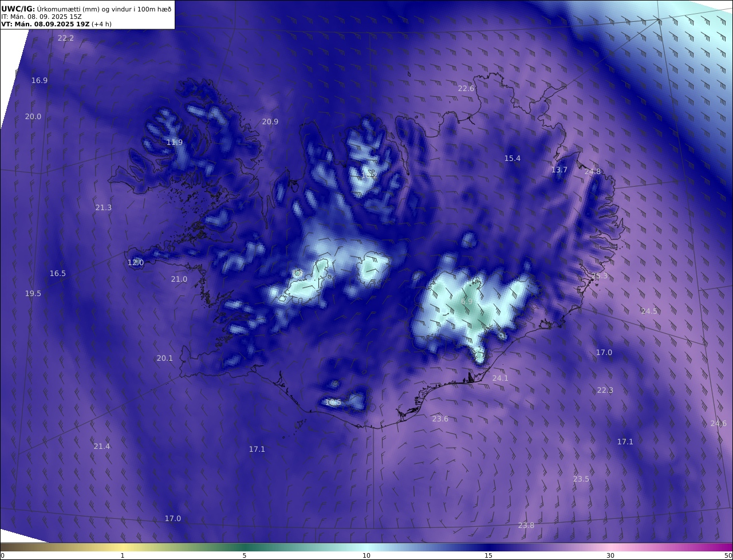The image size is (733, 560).
Task: Click the 16.9 value on the map
Action: click(40, 81)
